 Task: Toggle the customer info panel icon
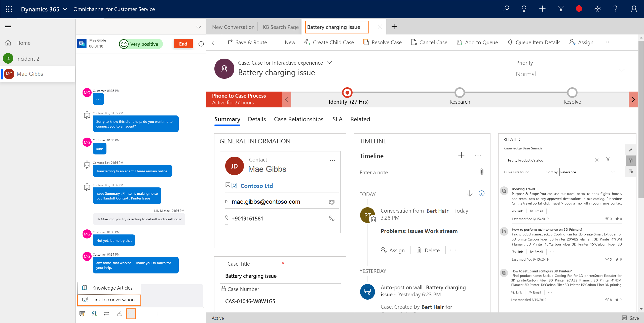click(202, 43)
